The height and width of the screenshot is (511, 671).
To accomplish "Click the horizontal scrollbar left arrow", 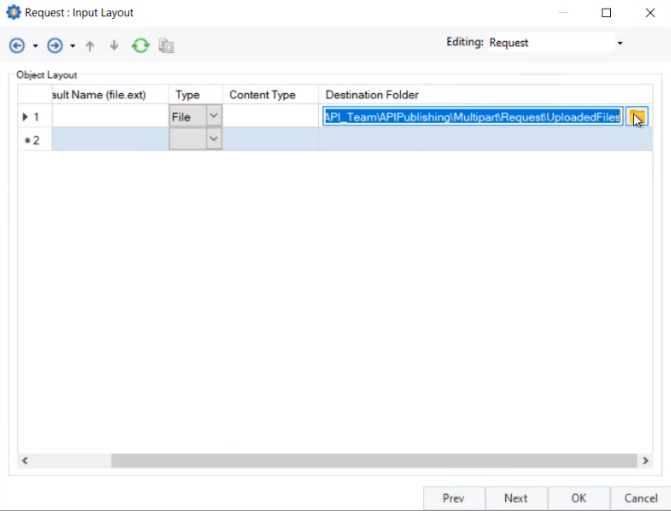I will 25,460.
